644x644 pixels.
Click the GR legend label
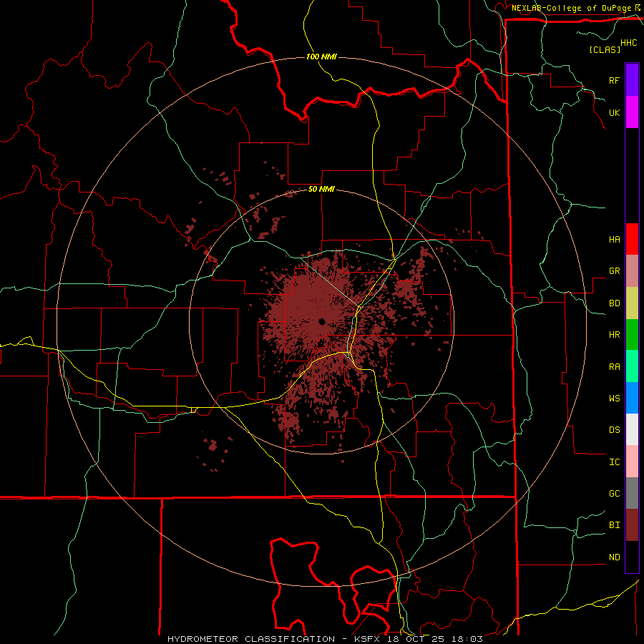(x=614, y=271)
